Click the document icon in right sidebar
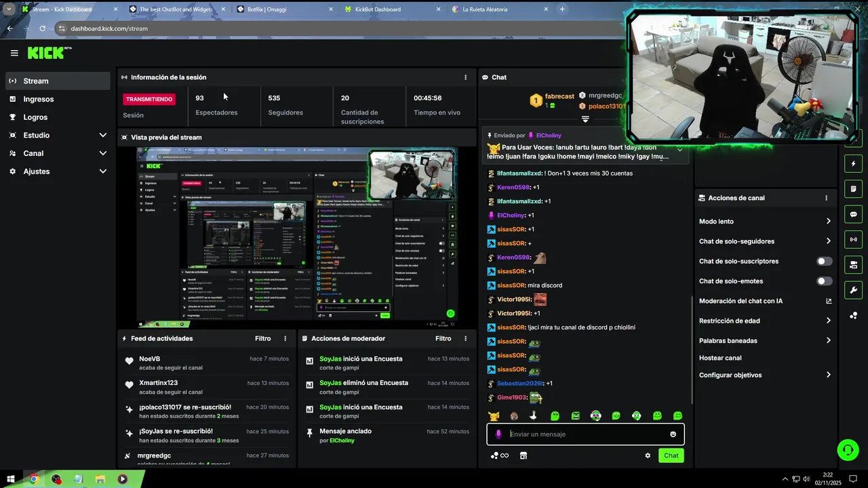868x488 pixels. pos(853,189)
